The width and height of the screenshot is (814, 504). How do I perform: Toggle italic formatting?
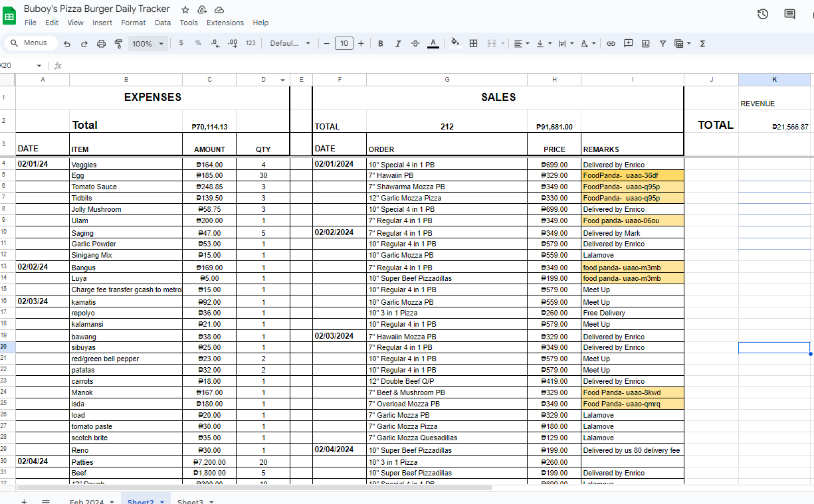[398, 44]
